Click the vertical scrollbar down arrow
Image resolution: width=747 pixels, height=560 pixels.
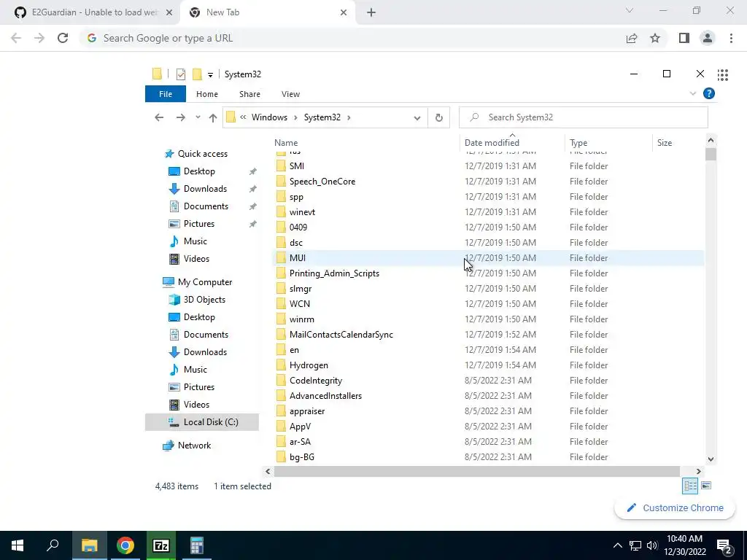pyautogui.click(x=711, y=459)
